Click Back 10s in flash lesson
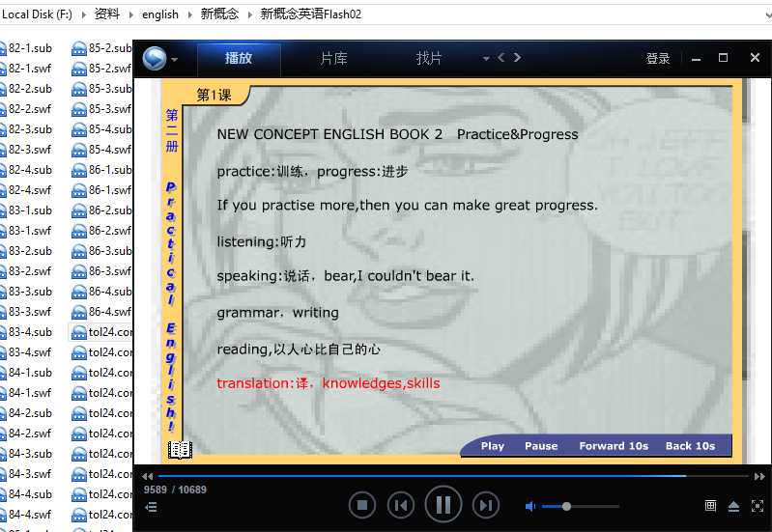 tap(690, 446)
